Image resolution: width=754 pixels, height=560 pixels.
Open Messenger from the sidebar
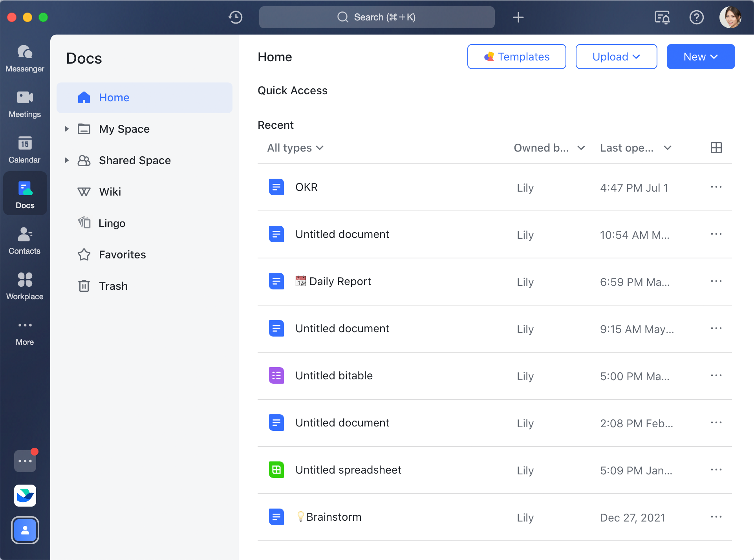point(25,59)
